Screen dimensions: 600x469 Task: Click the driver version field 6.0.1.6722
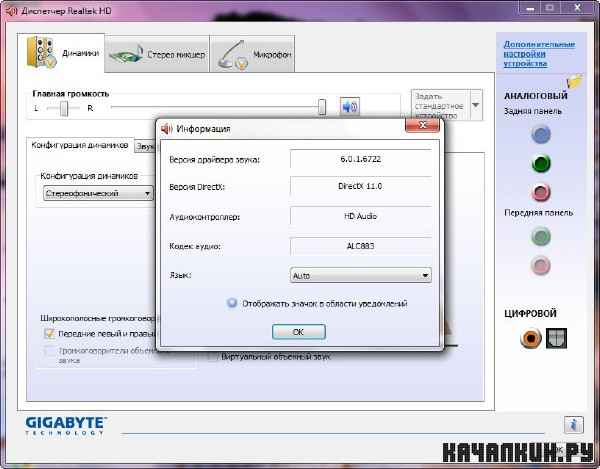[360, 159]
